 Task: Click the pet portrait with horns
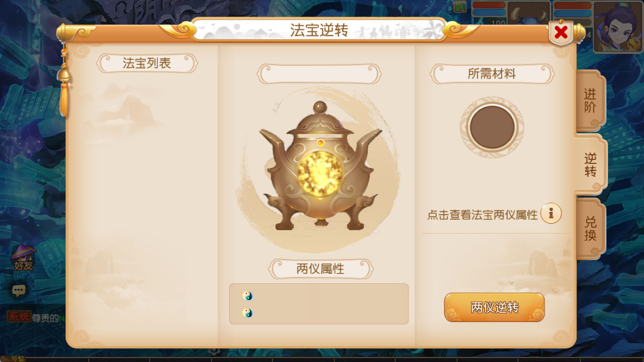click(x=528, y=13)
